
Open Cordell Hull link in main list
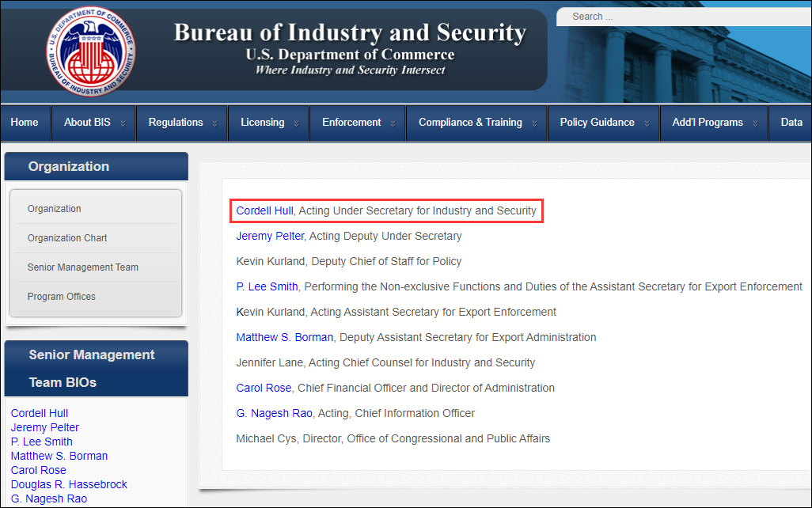point(264,210)
